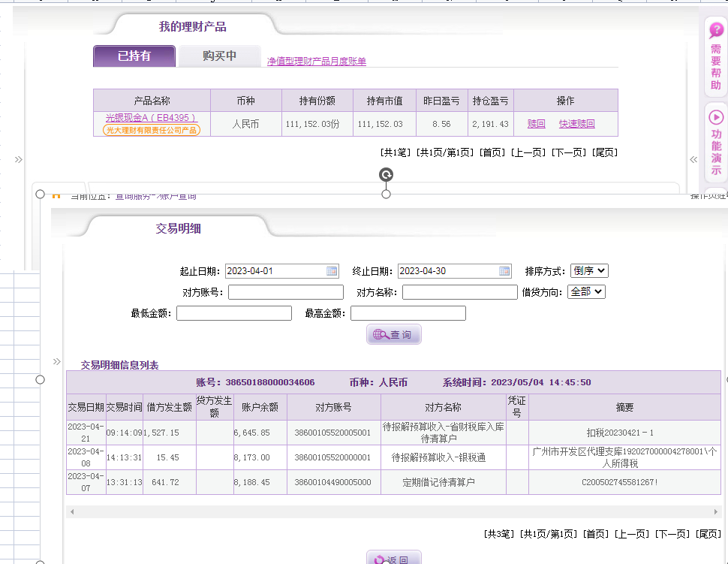Click the 返回 button
The height and width of the screenshot is (564, 728).
coord(394,557)
